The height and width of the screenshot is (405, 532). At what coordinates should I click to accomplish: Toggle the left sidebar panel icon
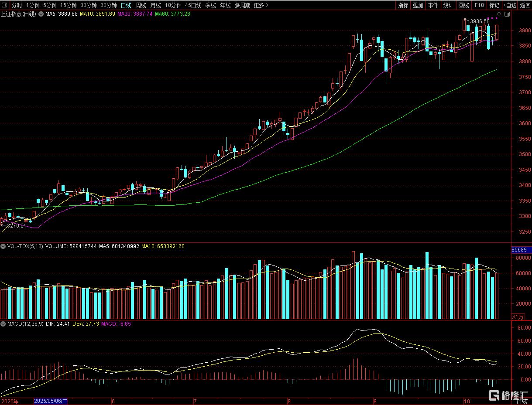pos(5,5)
